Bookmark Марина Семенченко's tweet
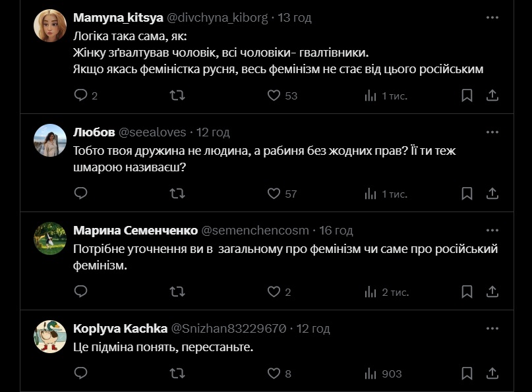The width and height of the screenshot is (532, 392). click(x=467, y=292)
